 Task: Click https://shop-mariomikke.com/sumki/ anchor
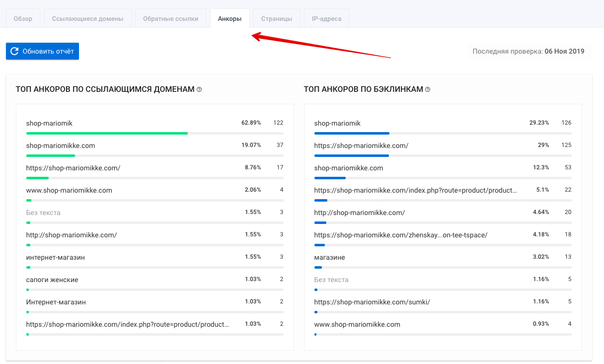coord(372,302)
